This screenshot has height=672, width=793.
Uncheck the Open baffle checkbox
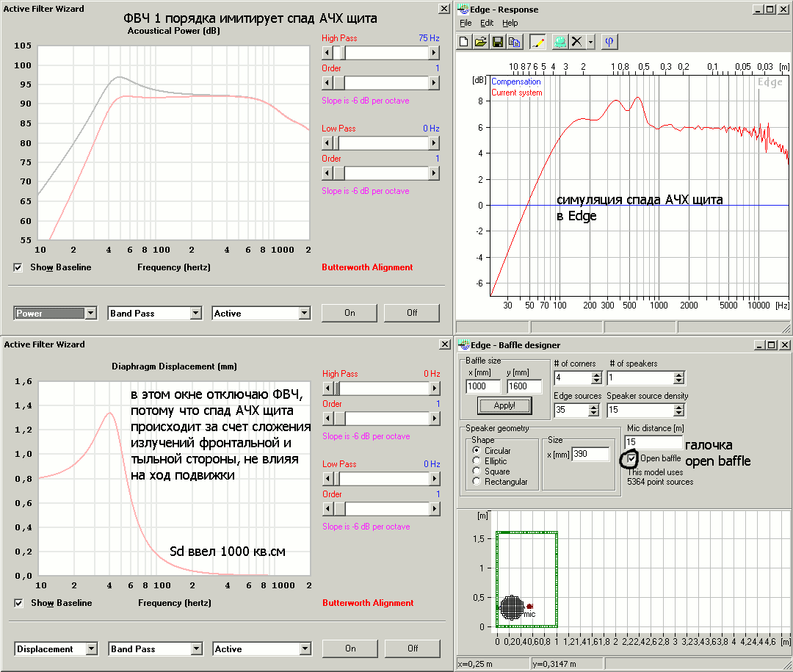click(631, 458)
